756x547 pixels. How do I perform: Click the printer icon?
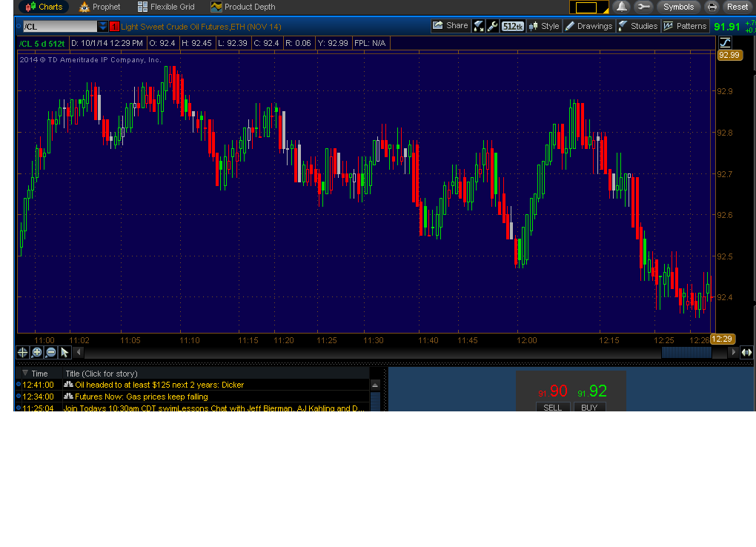pyautogui.click(x=712, y=7)
